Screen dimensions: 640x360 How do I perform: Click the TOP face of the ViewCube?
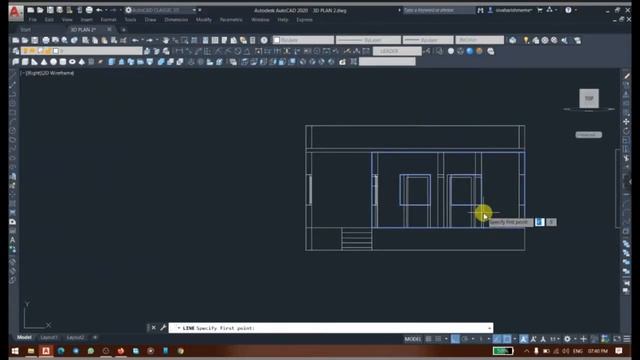[x=589, y=98]
